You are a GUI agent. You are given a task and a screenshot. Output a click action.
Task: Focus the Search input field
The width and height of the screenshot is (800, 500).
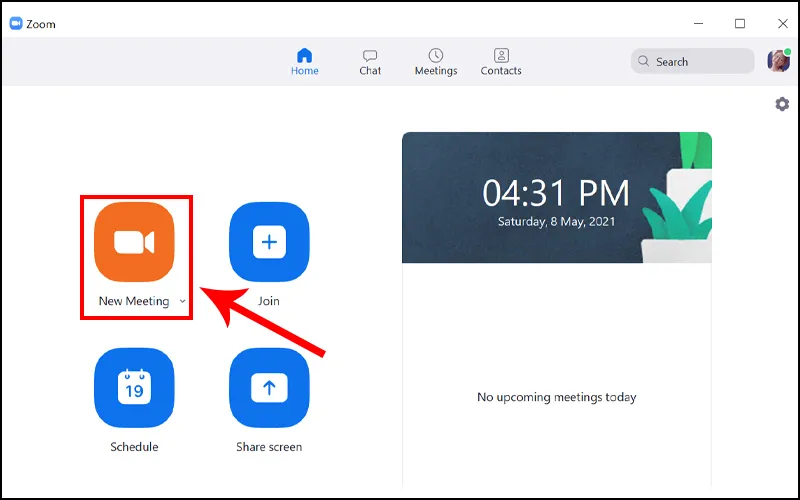point(700,62)
